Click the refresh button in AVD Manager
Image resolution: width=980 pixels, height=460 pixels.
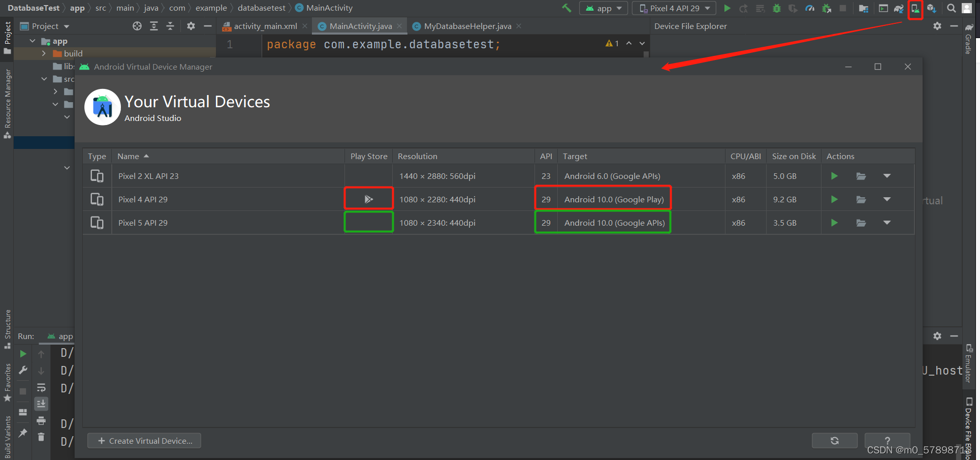[835, 441]
